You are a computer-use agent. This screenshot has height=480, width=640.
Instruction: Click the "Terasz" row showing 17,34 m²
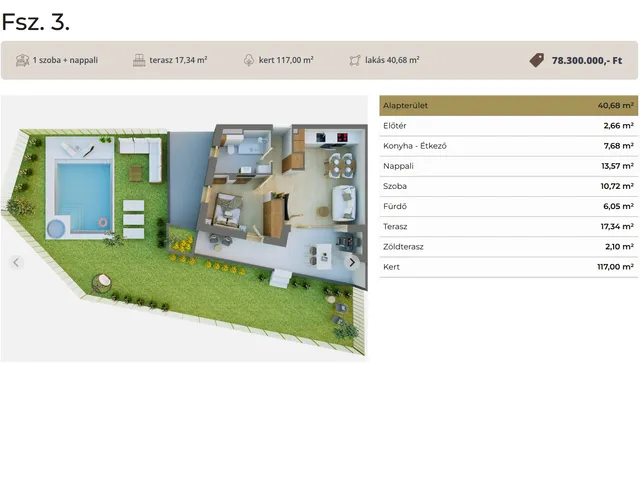pos(508,226)
